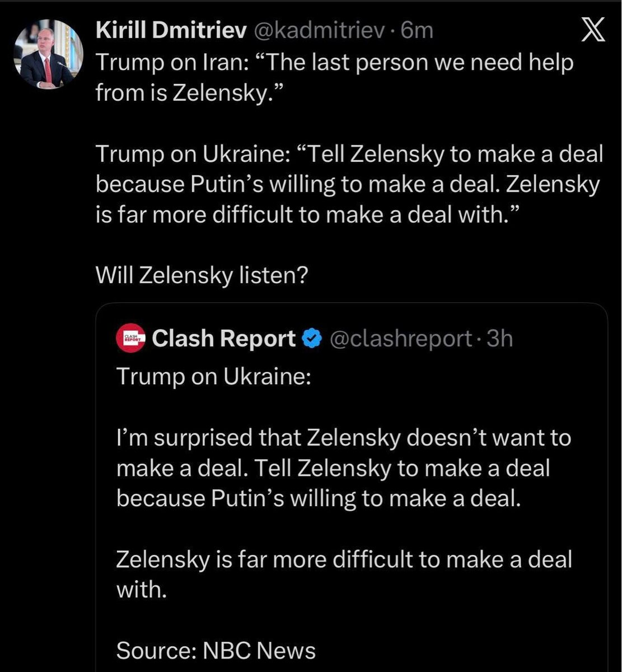Click the "I'm surprised that Zelensky" paragraph
Image resolution: width=622 pixels, height=672 pixels.
(343, 468)
